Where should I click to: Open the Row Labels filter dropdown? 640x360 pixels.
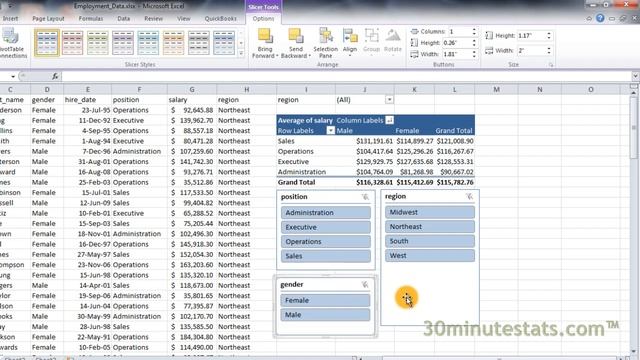click(331, 131)
